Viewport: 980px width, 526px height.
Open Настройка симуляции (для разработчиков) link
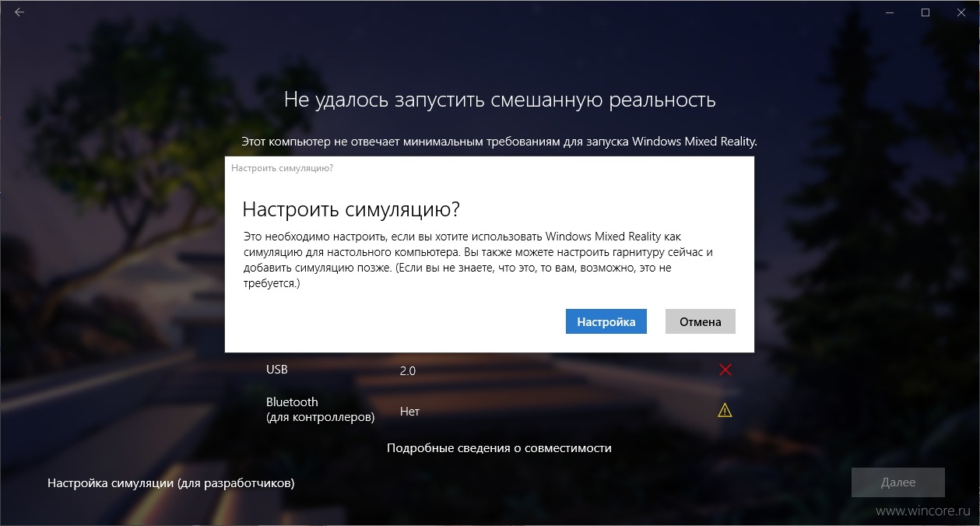point(171,483)
